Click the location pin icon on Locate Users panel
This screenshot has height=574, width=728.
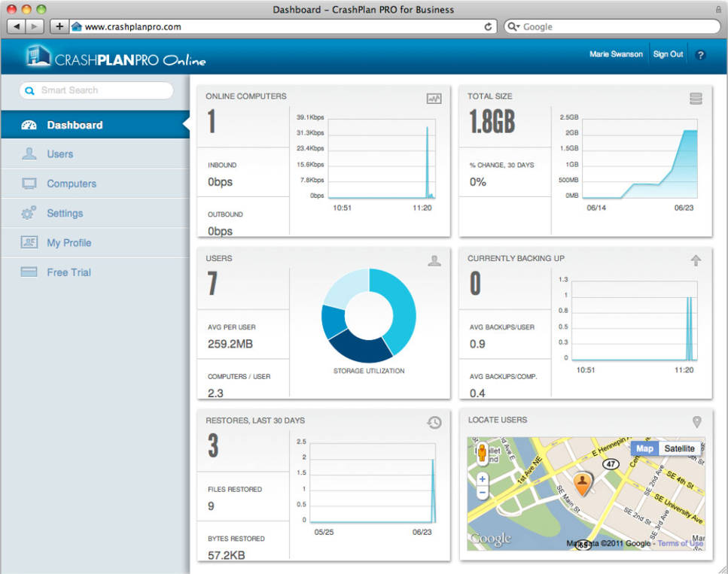pos(696,421)
